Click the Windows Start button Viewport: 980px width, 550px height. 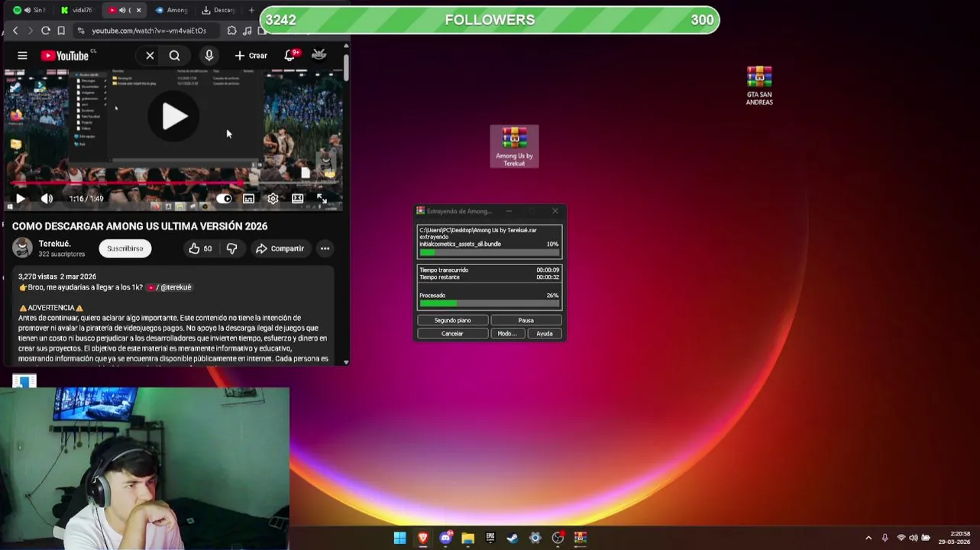pos(399,538)
